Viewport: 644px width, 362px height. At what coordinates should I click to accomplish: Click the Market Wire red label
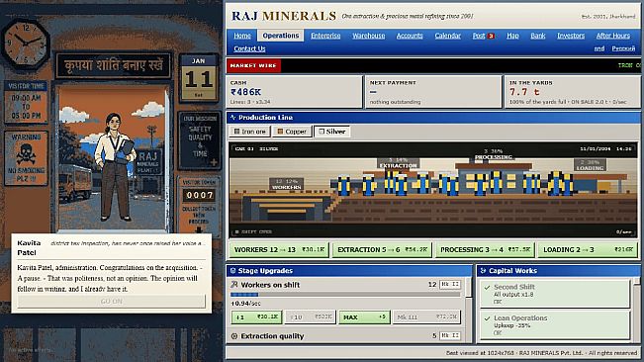pyautogui.click(x=253, y=65)
